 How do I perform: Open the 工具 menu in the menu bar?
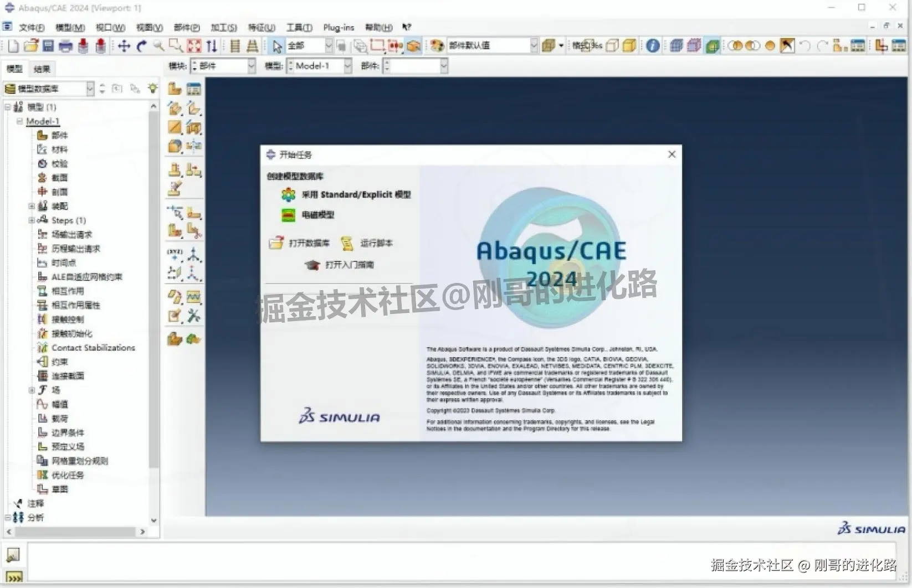coord(299,27)
